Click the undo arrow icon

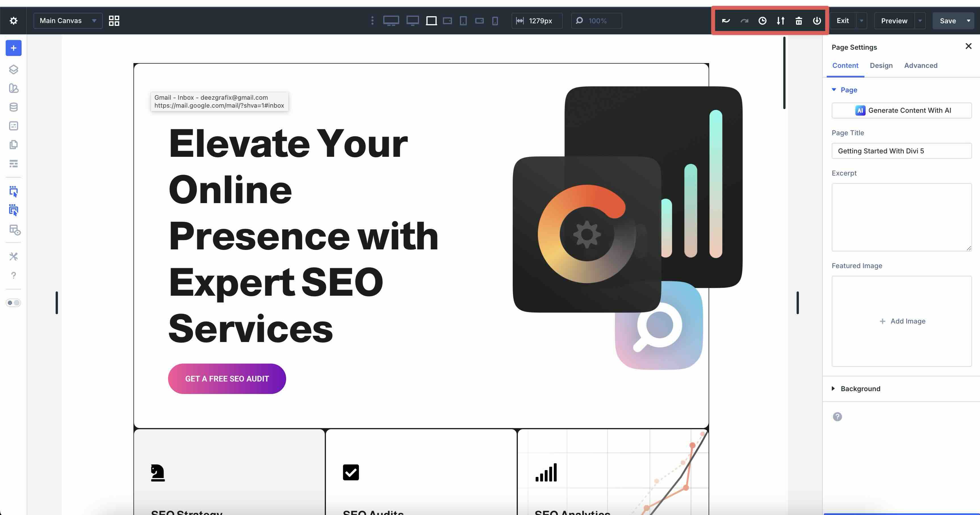(726, 20)
